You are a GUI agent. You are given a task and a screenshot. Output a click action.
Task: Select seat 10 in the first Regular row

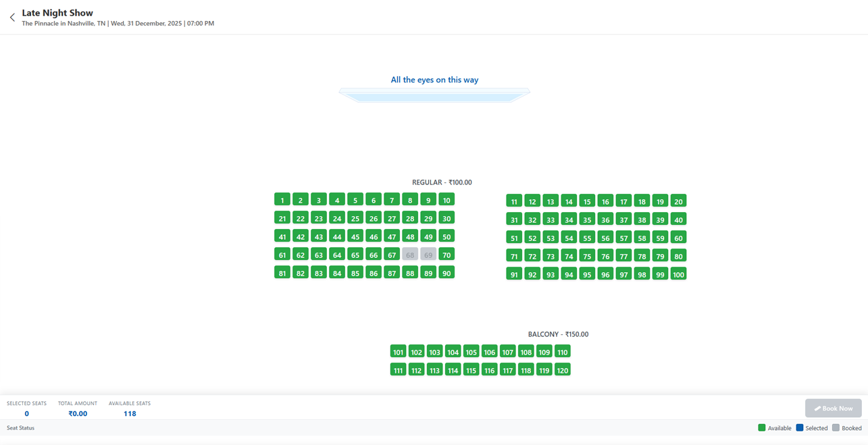tap(446, 199)
